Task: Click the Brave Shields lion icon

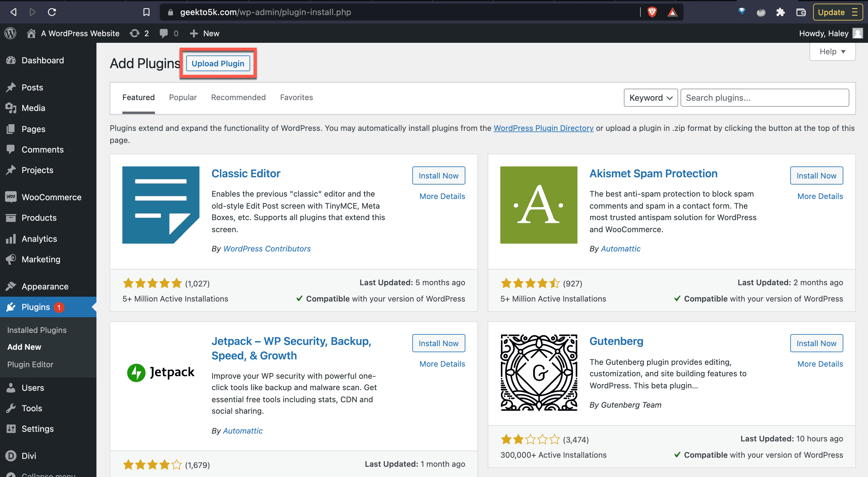Action: pos(652,12)
